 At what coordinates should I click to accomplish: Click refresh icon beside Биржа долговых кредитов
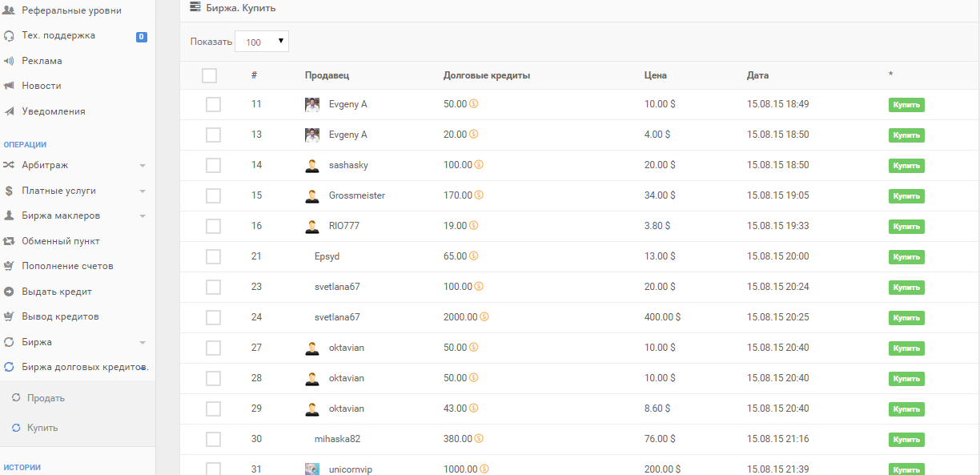10,367
